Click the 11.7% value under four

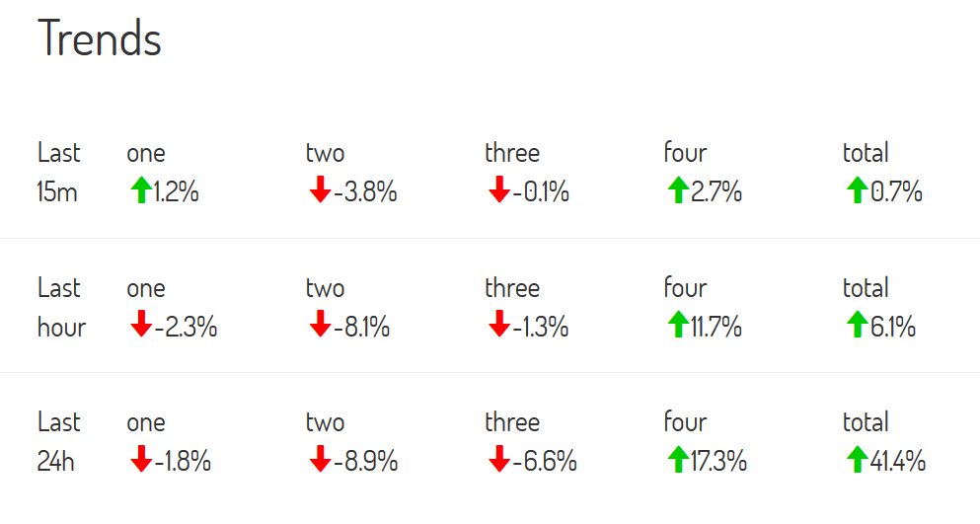[x=716, y=327]
